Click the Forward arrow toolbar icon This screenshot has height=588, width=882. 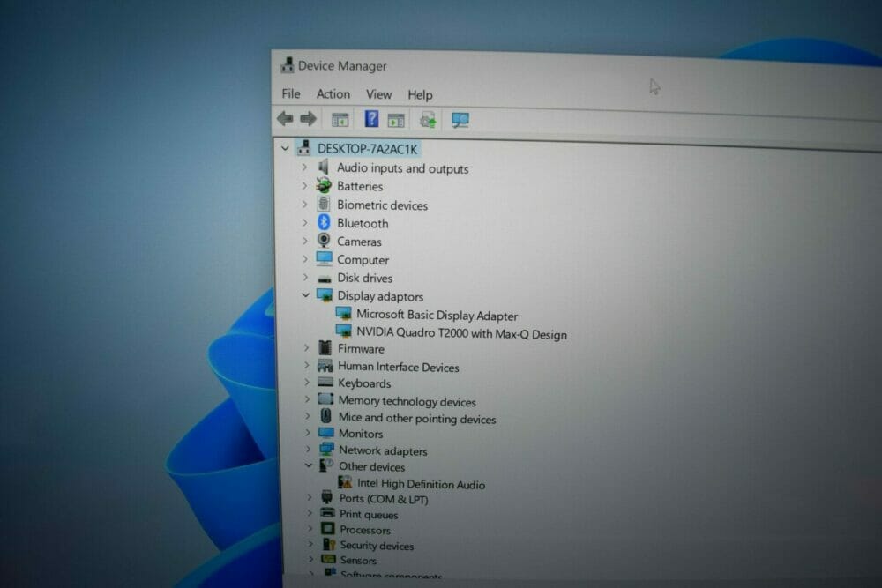click(x=308, y=119)
